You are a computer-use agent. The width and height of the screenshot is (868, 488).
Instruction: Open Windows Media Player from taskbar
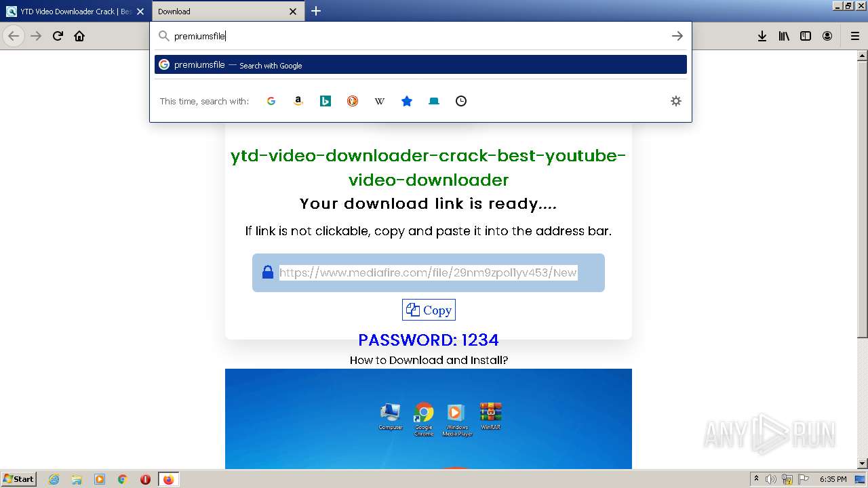[100, 479]
